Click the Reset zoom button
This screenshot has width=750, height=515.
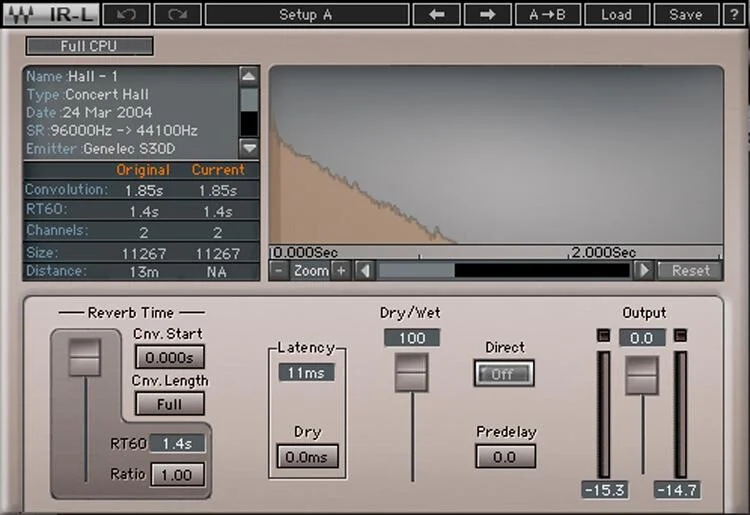[690, 271]
